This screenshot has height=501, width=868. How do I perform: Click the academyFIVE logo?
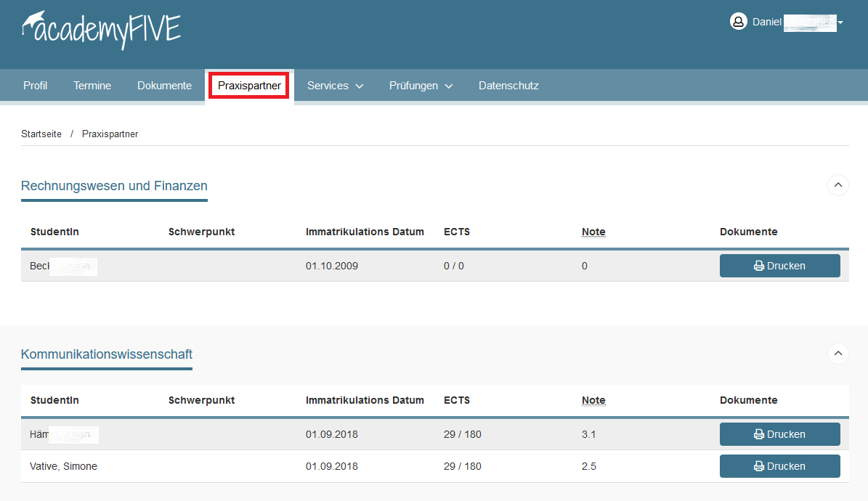tap(101, 30)
